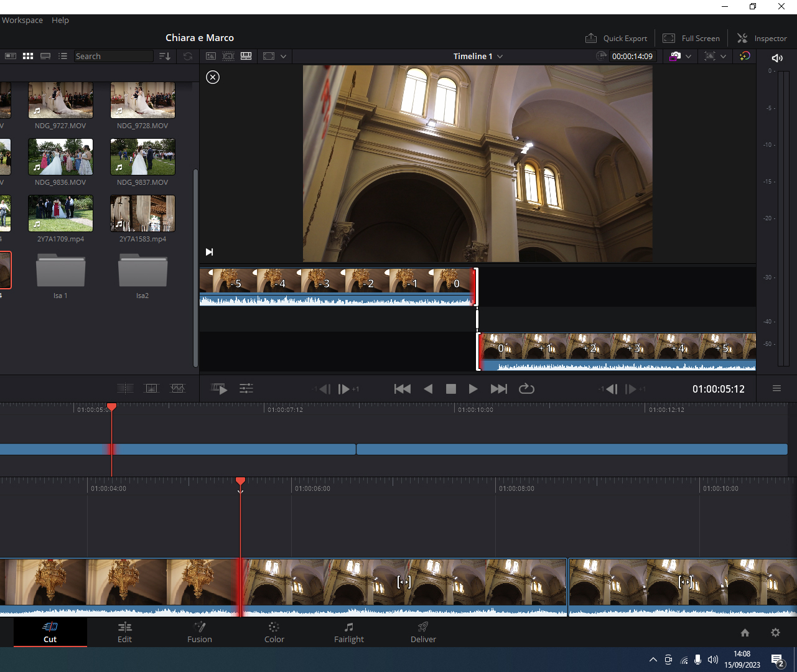Click the sync bin refresh icon

click(x=188, y=56)
